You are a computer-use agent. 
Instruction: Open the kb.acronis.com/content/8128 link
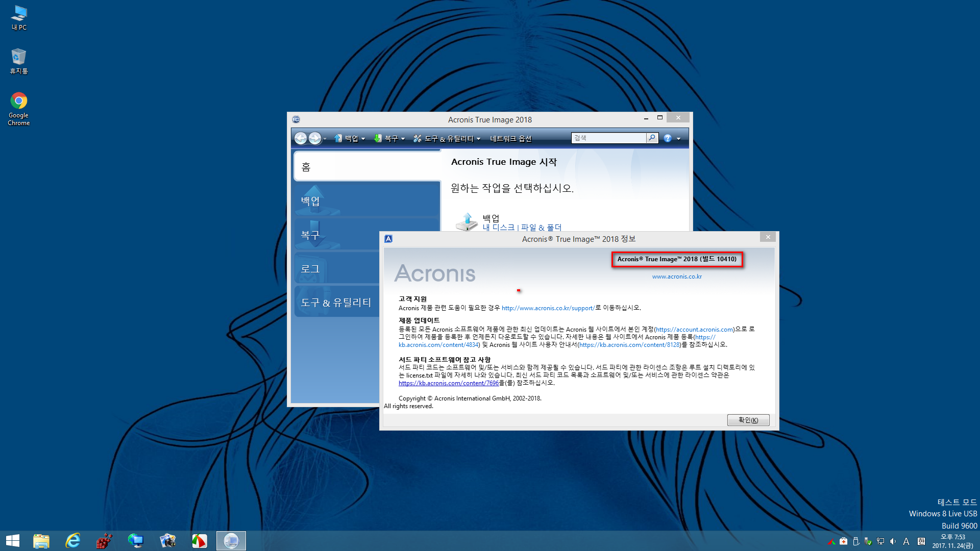click(x=630, y=345)
